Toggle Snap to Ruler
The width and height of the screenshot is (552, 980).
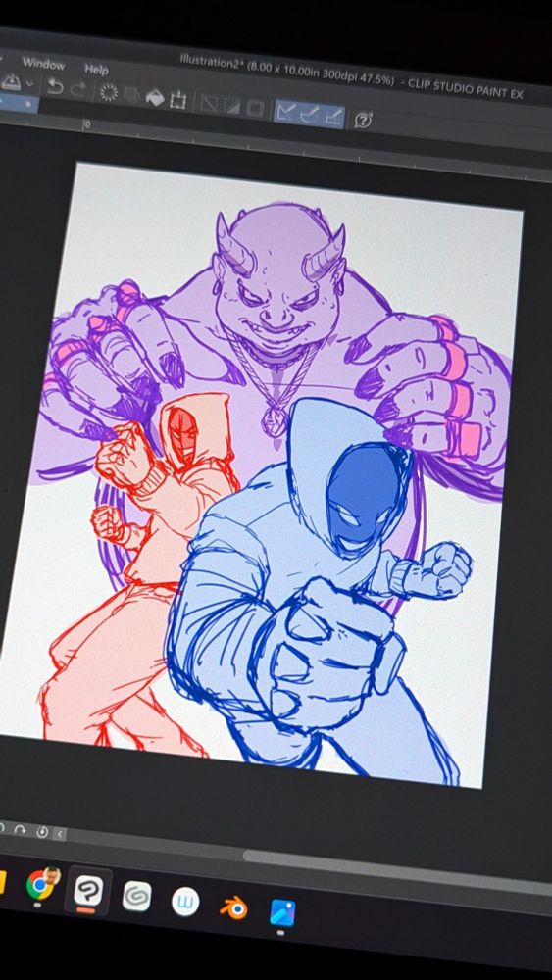click(x=287, y=112)
